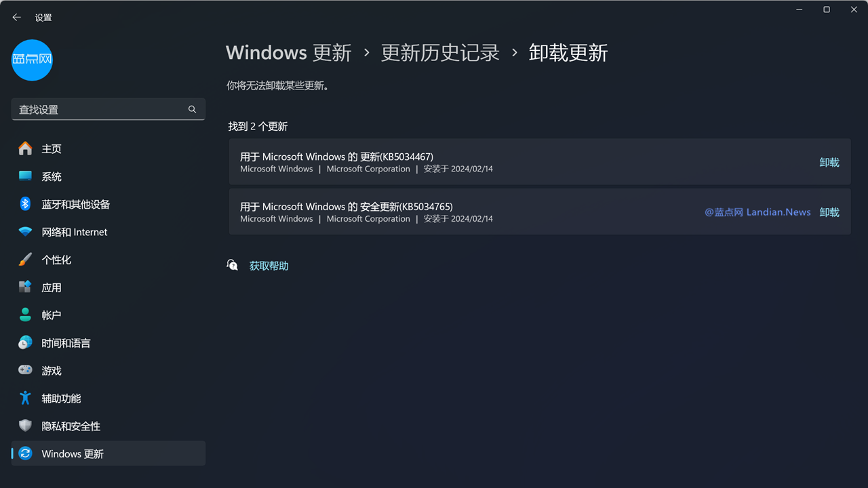Viewport: 868px width, 488px height.
Task: Select Windows 更新 in sidebar
Action: [x=108, y=454]
